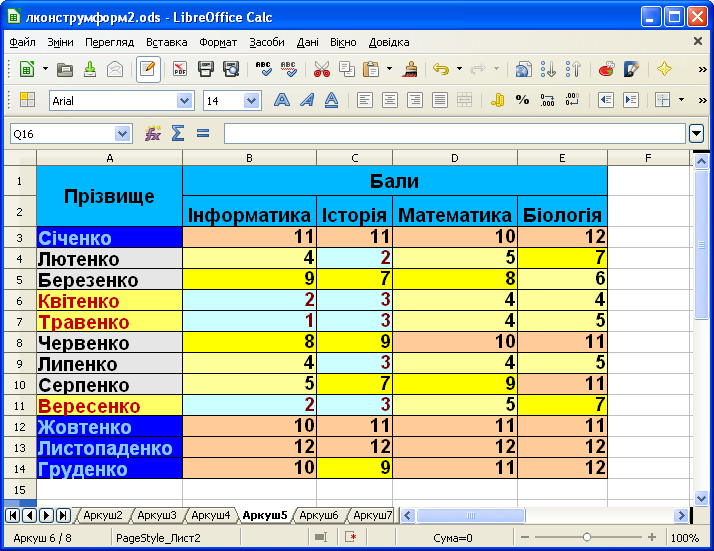Viewport: 714px width, 551px height.
Task: Toggle Bold text formatting
Action: click(282, 100)
